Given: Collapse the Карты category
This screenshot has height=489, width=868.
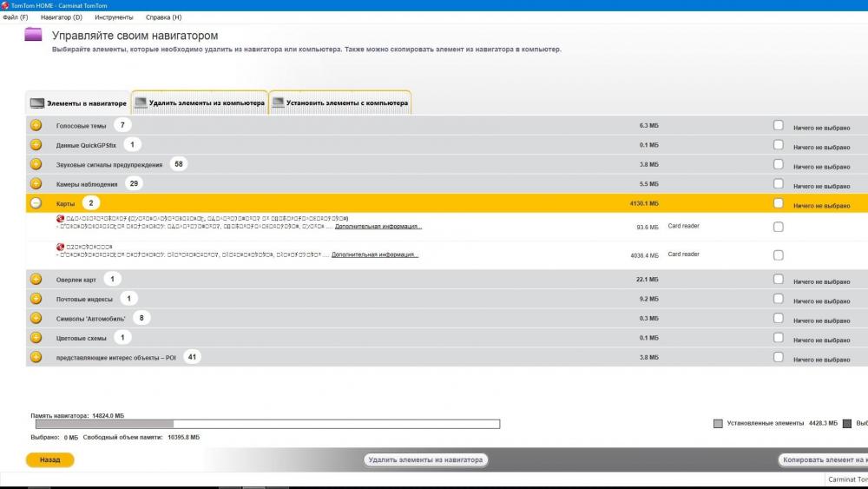Looking at the screenshot, I should pyautogui.click(x=36, y=203).
